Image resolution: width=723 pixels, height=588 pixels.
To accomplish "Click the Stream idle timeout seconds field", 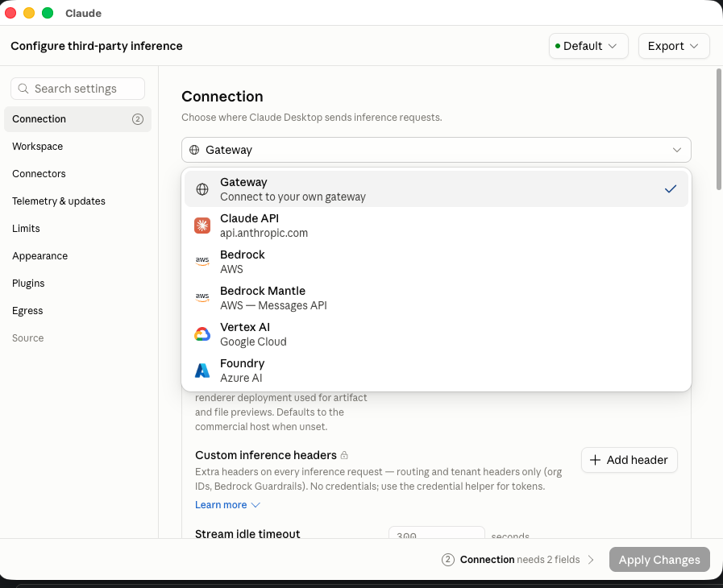I will pos(437,532).
